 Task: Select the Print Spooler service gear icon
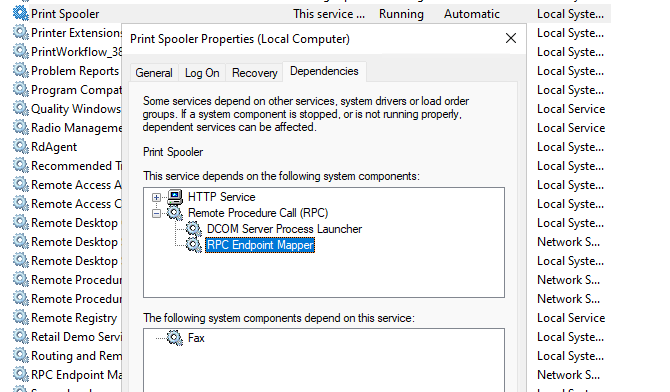pyautogui.click(x=21, y=13)
